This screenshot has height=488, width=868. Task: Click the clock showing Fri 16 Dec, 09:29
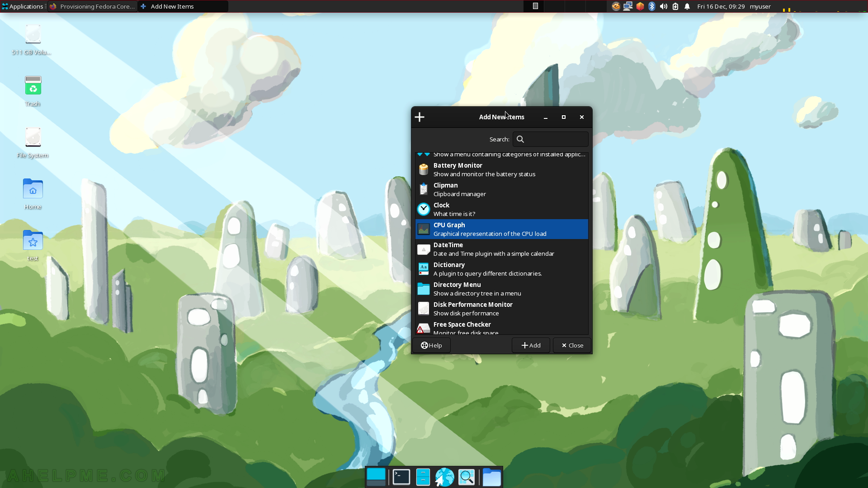(x=721, y=6)
